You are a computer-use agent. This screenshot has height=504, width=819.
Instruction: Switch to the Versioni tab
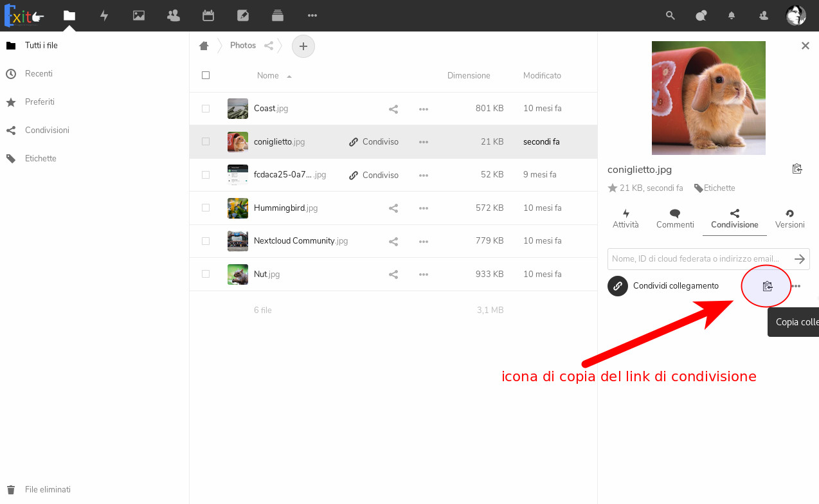tap(790, 219)
